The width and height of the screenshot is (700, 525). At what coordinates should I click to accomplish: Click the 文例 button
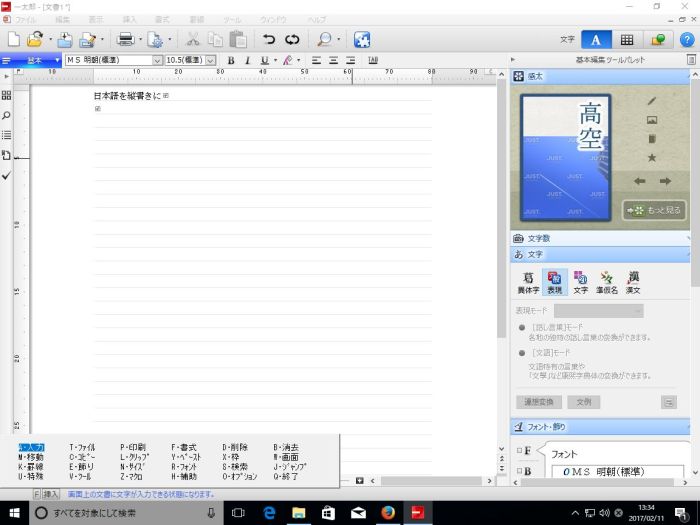(584, 401)
